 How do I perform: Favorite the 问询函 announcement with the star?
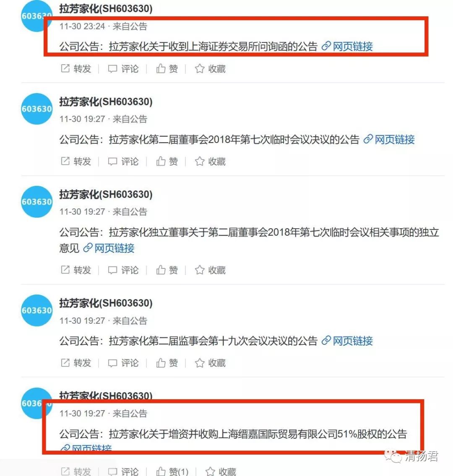coord(210,69)
